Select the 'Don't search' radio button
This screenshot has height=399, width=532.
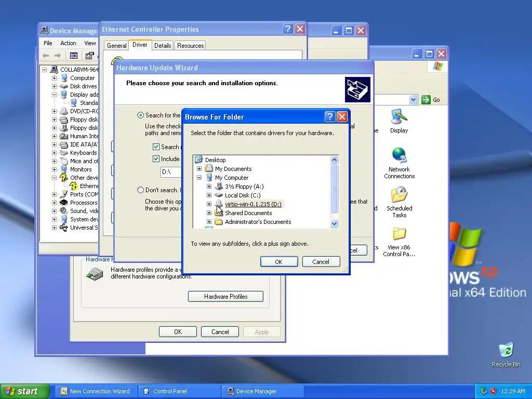(x=140, y=190)
